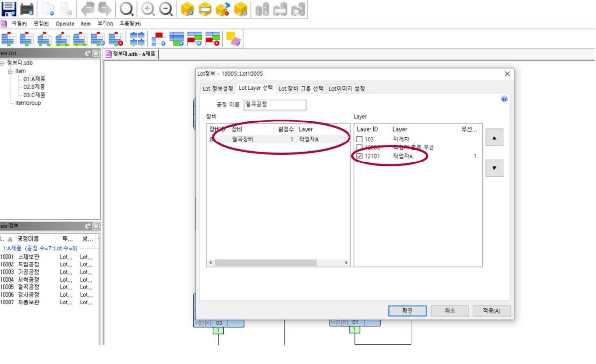Uncheck the 12101 작업자A layer checkbox
The width and height of the screenshot is (596, 364).
tap(359, 156)
